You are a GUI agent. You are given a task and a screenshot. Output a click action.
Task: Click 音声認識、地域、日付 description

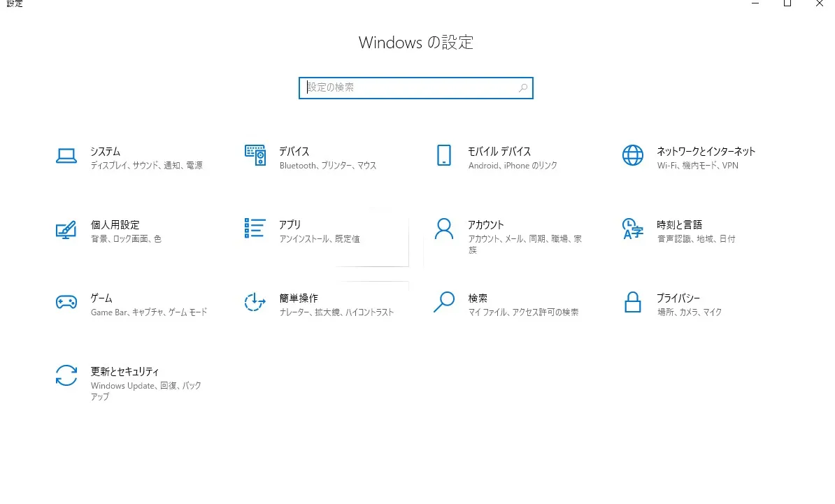[x=696, y=239]
